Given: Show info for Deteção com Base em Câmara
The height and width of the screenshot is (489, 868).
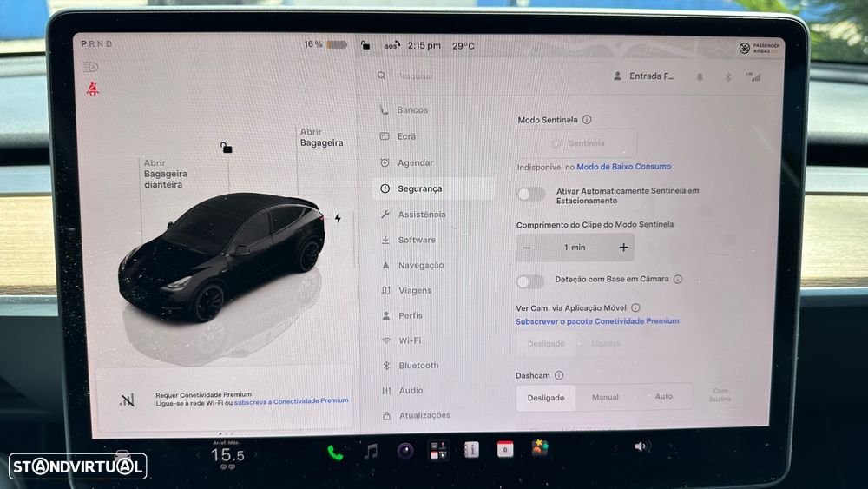Looking at the screenshot, I should [x=678, y=279].
